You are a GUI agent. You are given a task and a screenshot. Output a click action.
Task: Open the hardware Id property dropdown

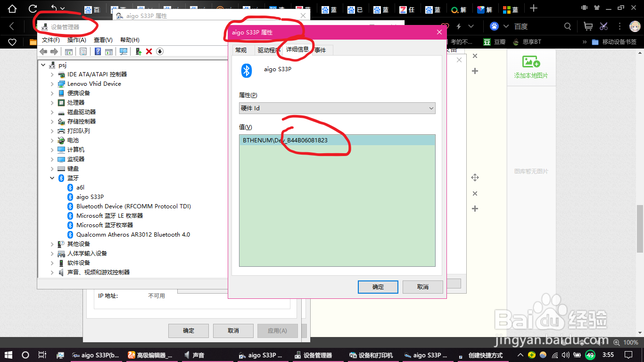click(337, 108)
